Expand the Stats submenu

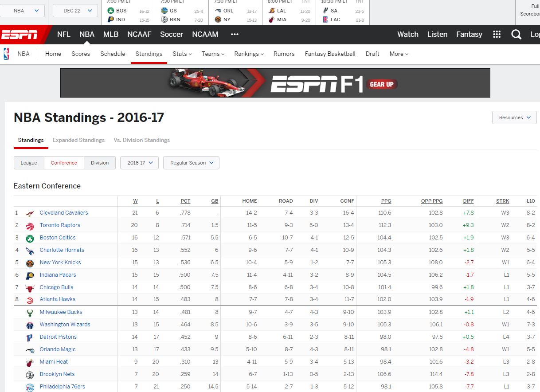pyautogui.click(x=182, y=54)
